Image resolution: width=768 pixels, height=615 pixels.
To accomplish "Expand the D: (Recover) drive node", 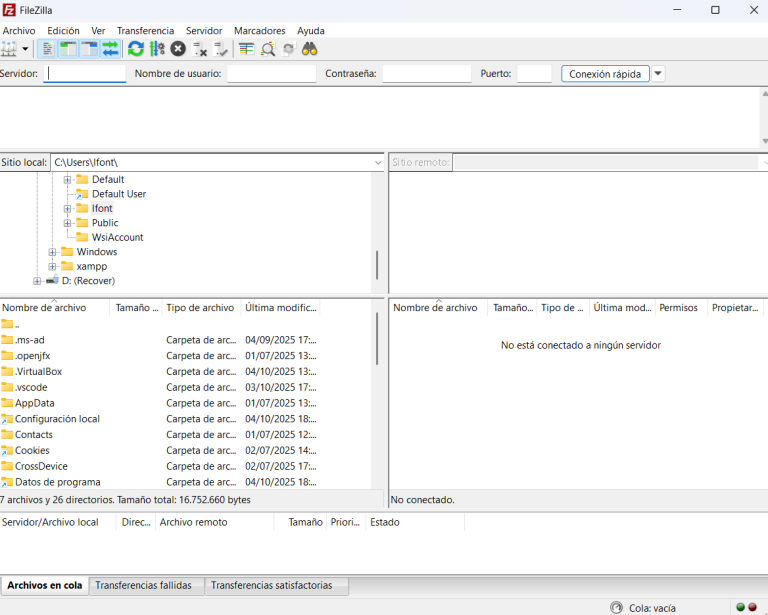I will tap(37, 281).
